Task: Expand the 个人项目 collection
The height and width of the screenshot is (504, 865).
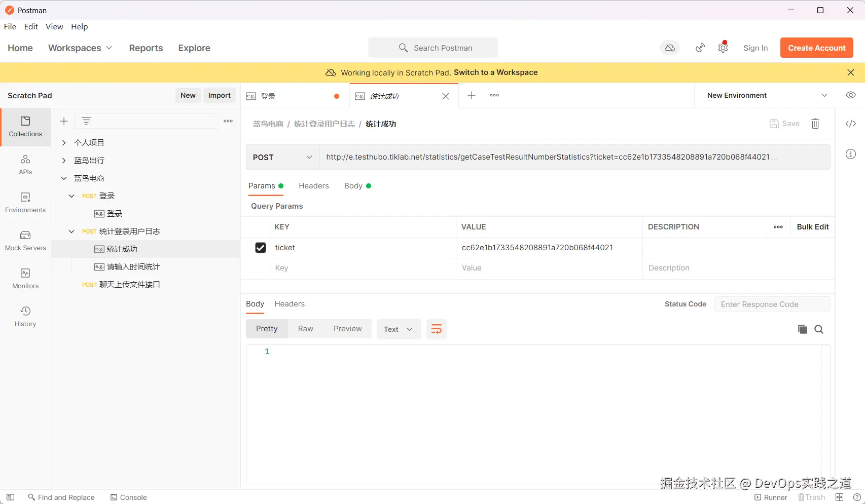Action: pyautogui.click(x=64, y=143)
